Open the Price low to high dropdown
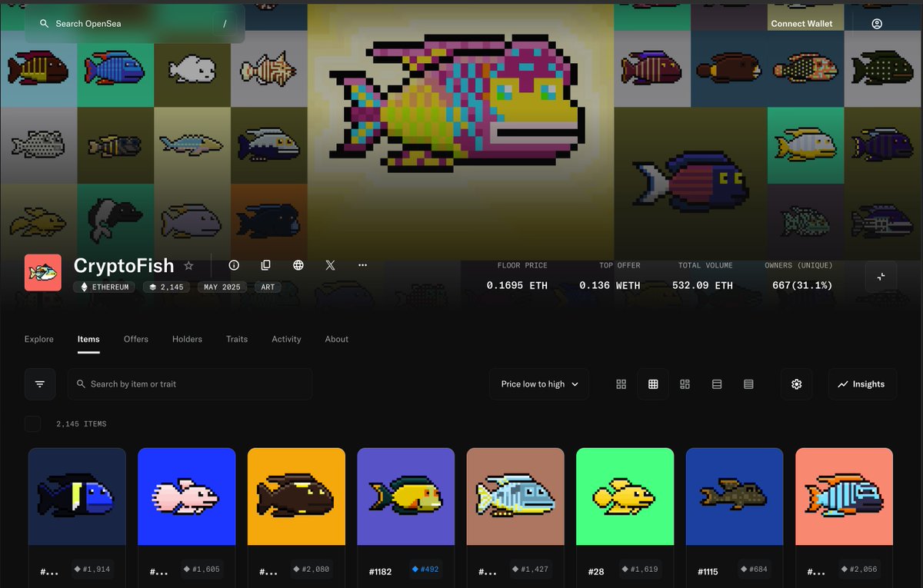The image size is (923, 588). [x=539, y=384]
